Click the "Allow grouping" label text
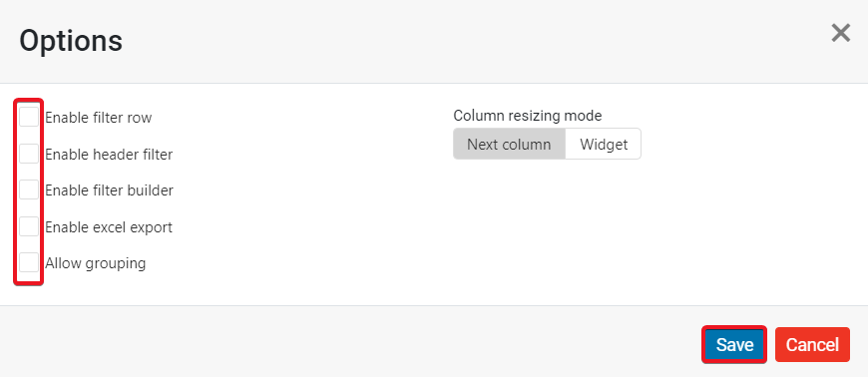Screen dimensions: 868x377 (x=95, y=263)
